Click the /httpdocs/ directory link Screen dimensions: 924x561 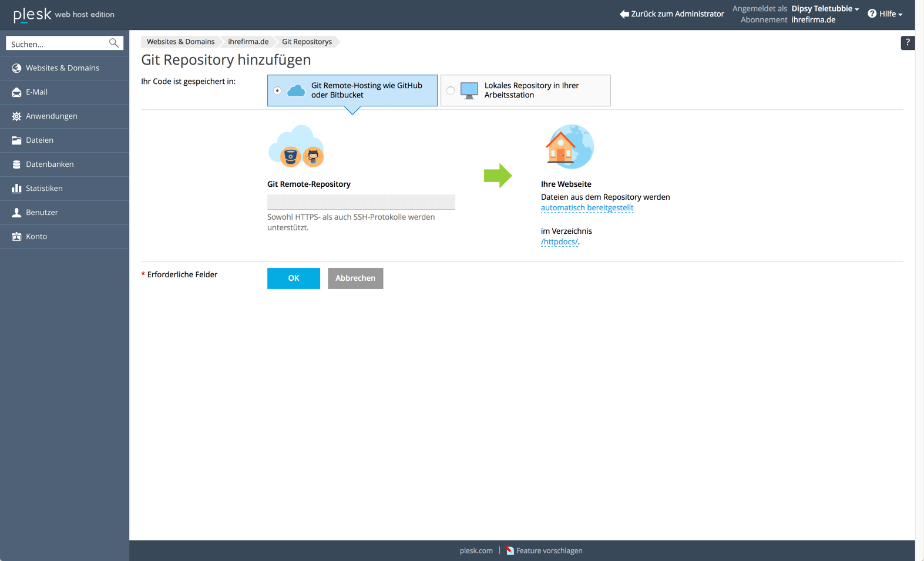pos(559,242)
